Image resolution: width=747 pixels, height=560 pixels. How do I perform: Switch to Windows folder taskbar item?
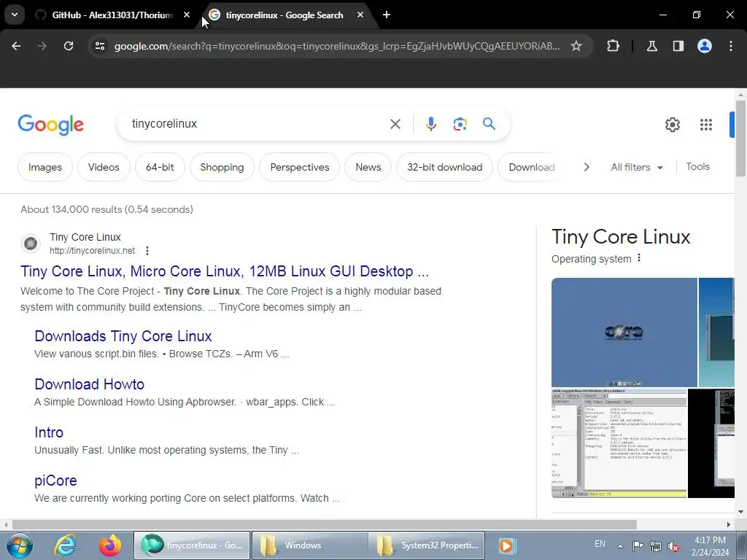click(309, 545)
